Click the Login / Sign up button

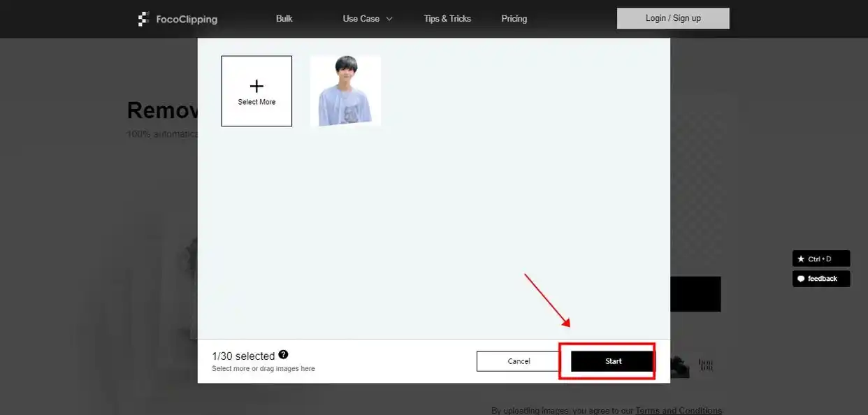tap(672, 17)
